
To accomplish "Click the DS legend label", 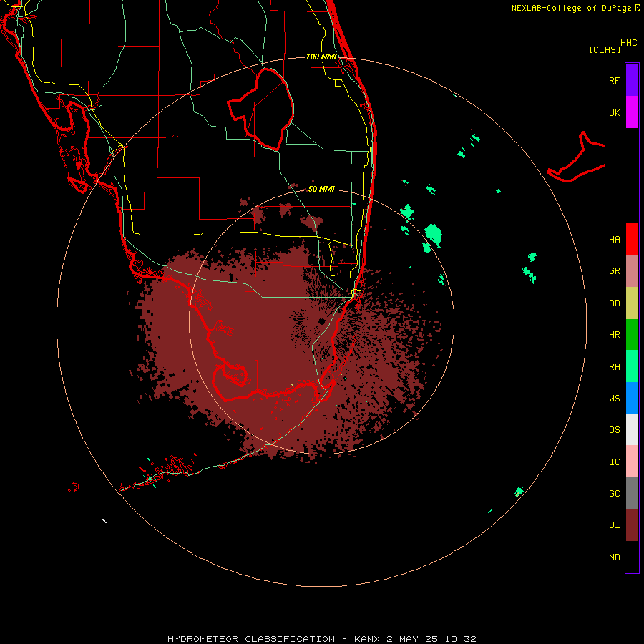I will tap(615, 430).
